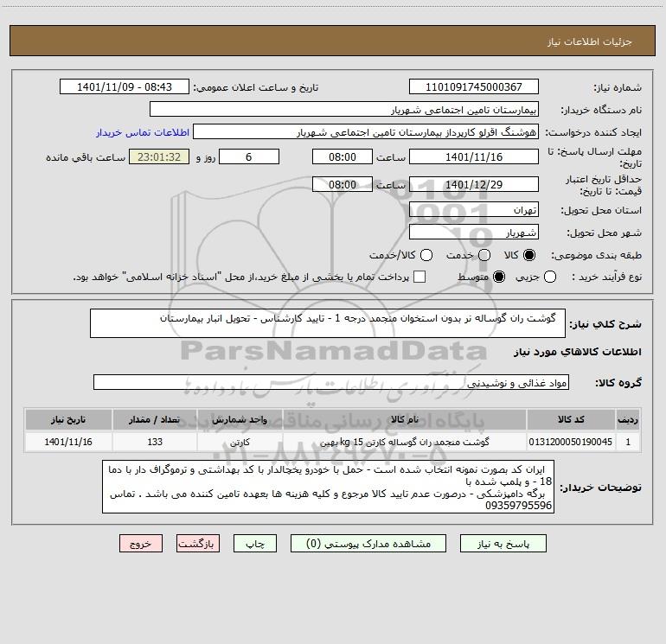Click the need date cell 1401/11/16
The image size is (666, 644).
coord(68,442)
